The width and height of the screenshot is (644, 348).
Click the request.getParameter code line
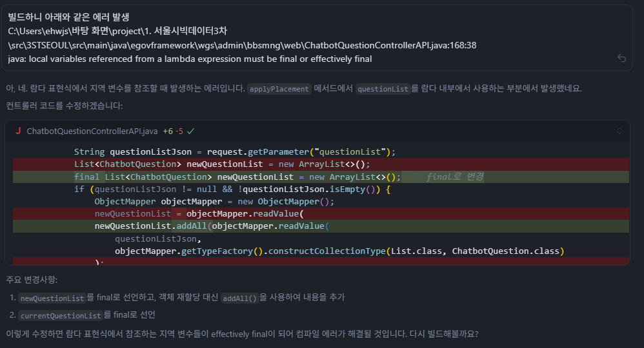click(234, 152)
